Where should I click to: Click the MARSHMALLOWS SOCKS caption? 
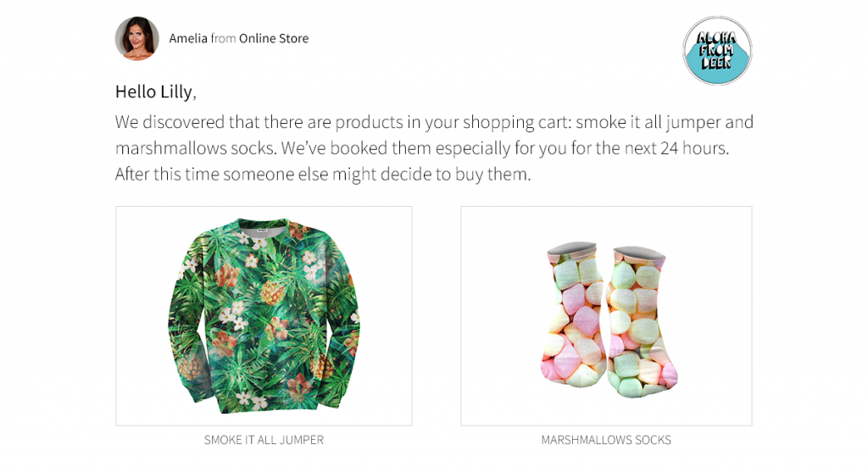606,440
